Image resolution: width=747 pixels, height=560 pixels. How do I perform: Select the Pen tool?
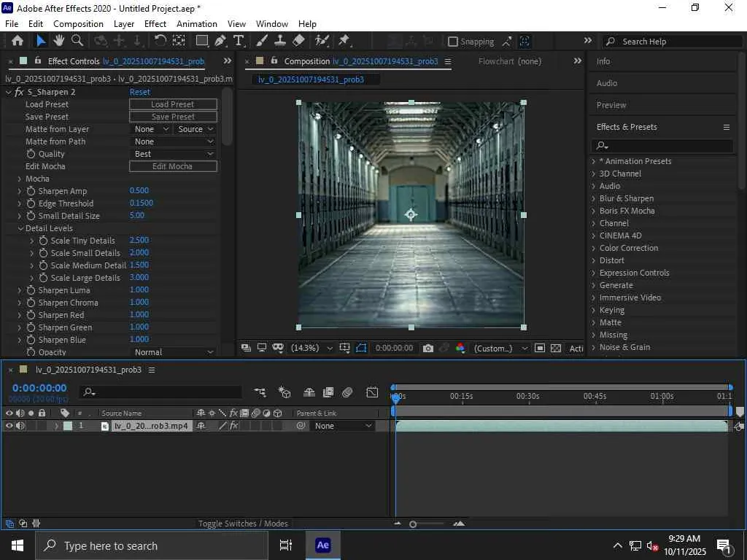tap(220, 41)
